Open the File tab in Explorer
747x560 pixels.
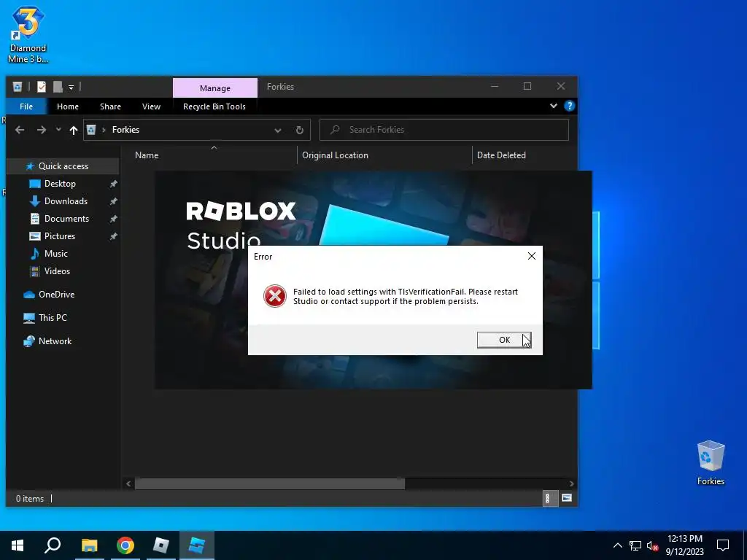tap(26, 106)
